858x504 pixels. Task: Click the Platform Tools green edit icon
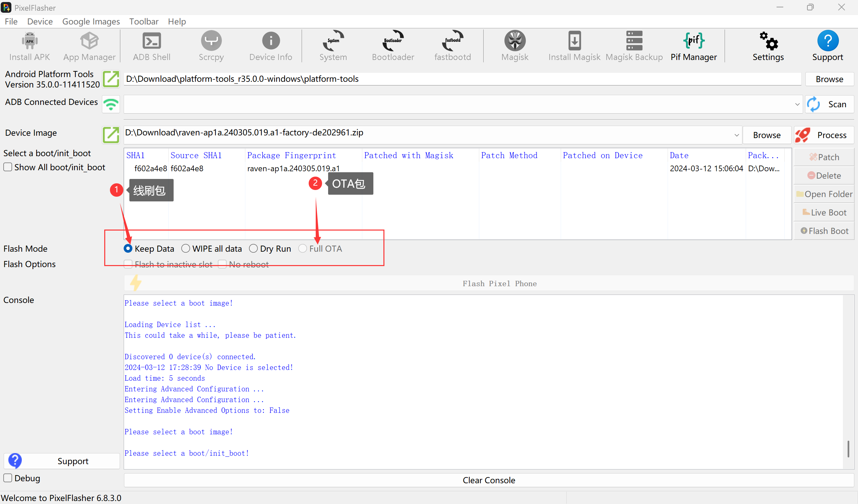pyautogui.click(x=111, y=79)
